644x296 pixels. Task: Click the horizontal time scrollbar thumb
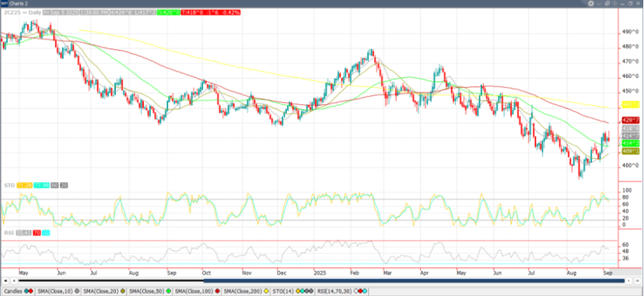point(414,280)
